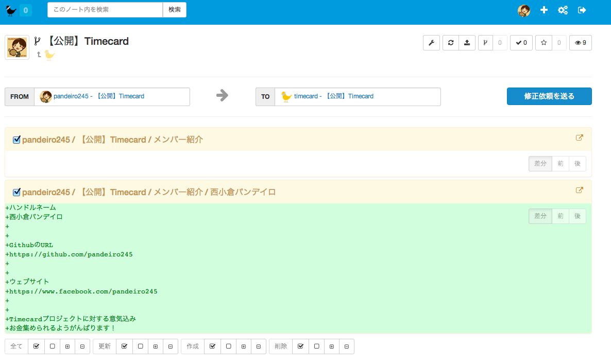Check all items in 全て group

tap(36, 346)
